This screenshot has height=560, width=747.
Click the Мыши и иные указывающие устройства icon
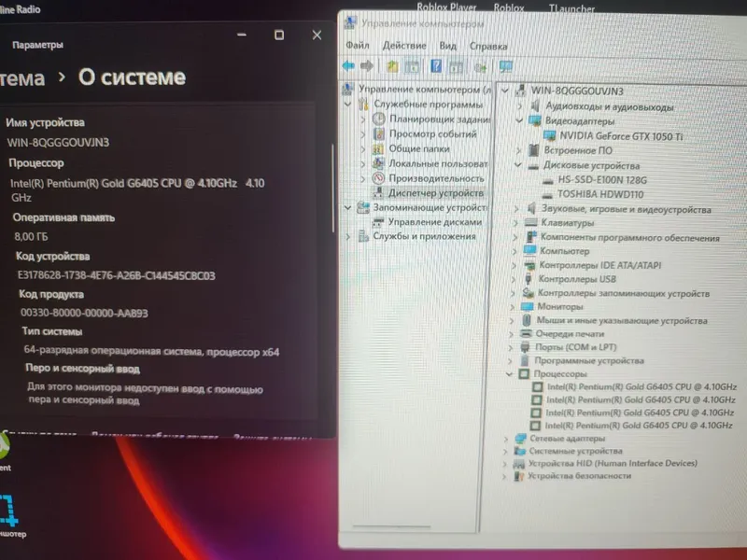click(x=527, y=320)
